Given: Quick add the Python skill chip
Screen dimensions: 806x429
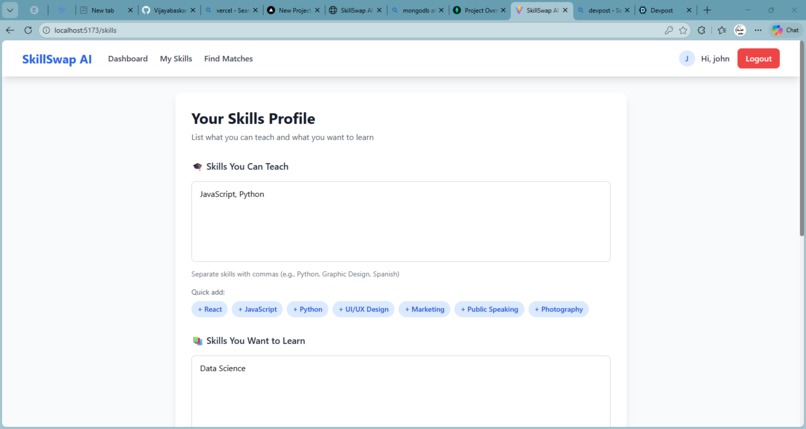Looking at the screenshot, I should pyautogui.click(x=307, y=309).
